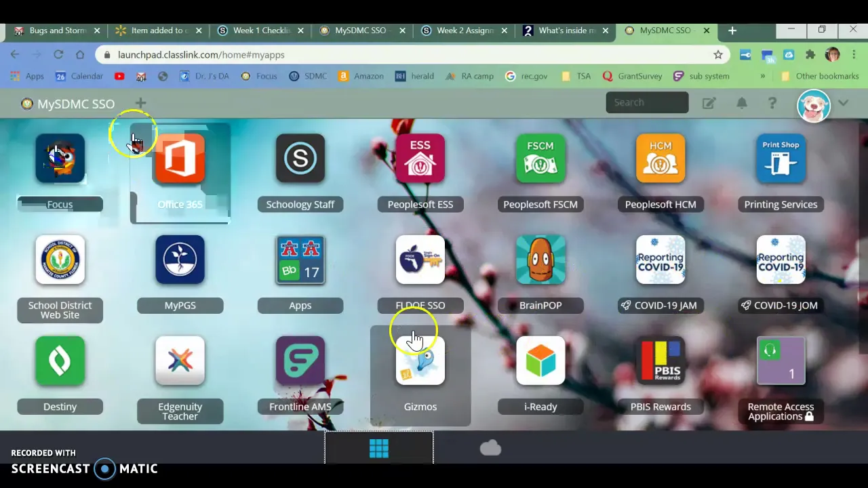Open SDMC bookmark
The image size is (868, 488).
[x=308, y=76]
